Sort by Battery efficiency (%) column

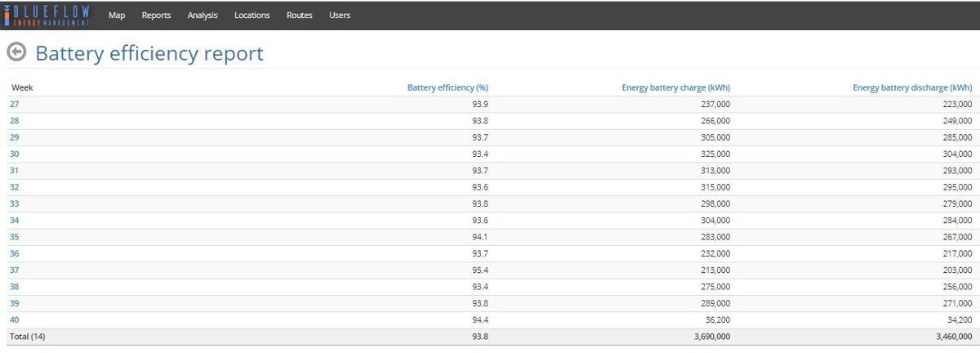click(x=447, y=87)
